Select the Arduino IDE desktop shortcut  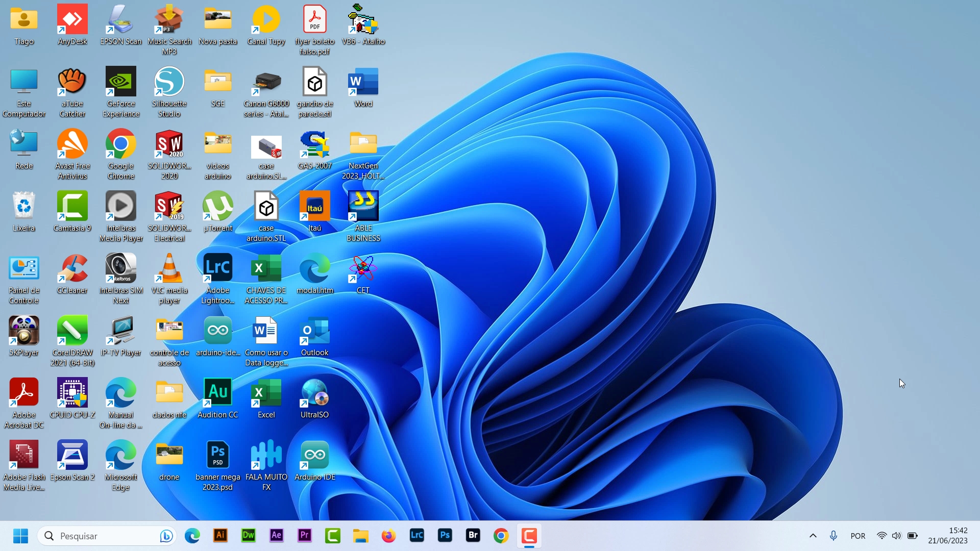click(314, 461)
